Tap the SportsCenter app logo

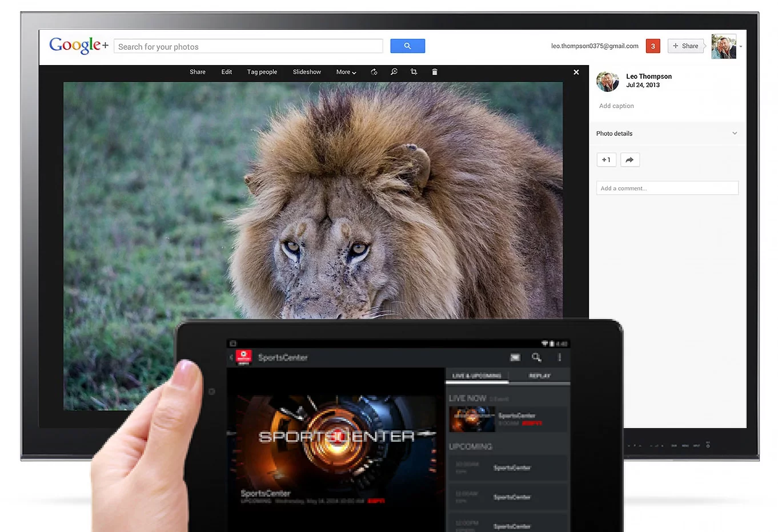coord(243,357)
